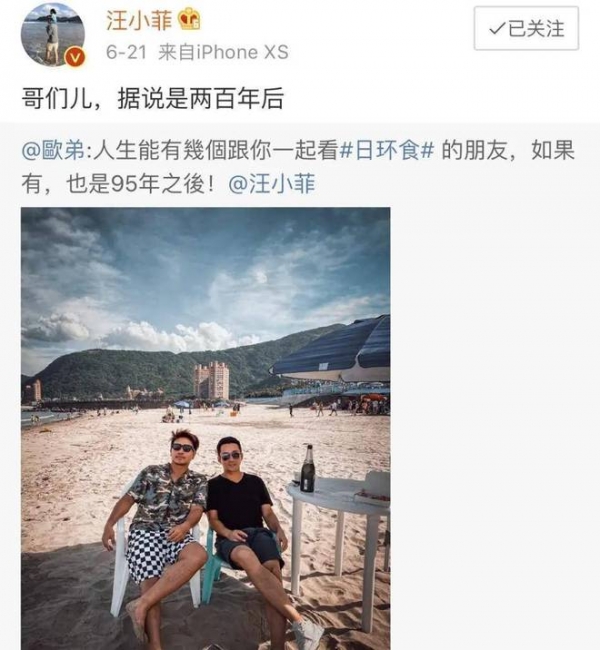Screen dimensions: 600x650
Task: Click the crown membership icon
Action: point(189,20)
